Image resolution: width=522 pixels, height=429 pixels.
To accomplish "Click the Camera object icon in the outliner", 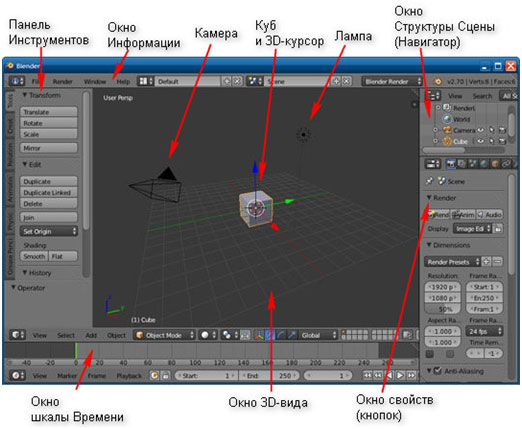I will 446,130.
